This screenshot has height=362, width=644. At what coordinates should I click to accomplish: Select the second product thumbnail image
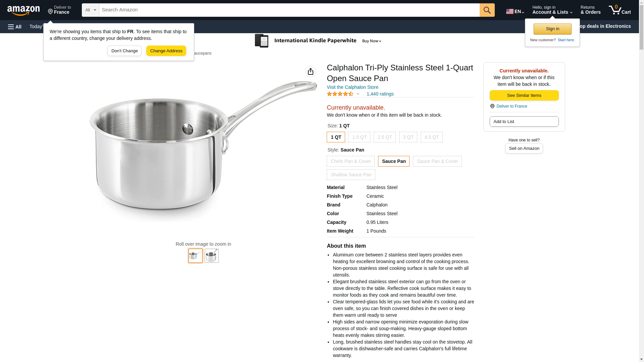[212, 256]
